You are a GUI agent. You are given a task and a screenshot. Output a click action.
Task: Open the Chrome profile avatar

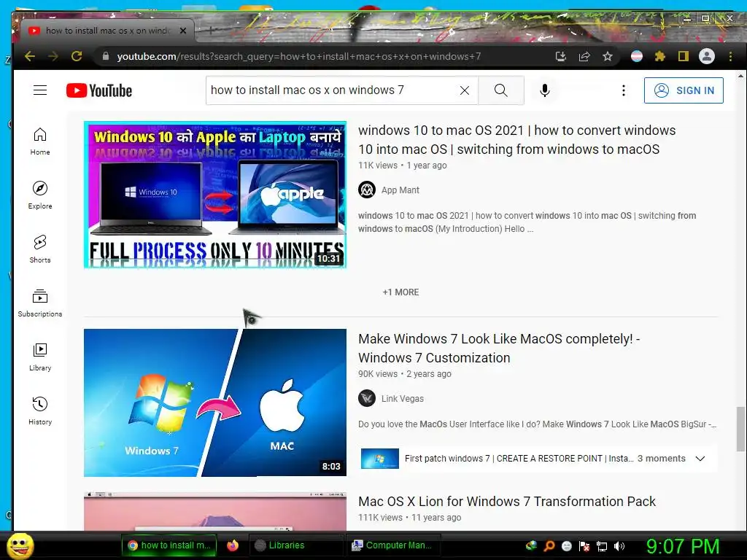[x=706, y=57]
